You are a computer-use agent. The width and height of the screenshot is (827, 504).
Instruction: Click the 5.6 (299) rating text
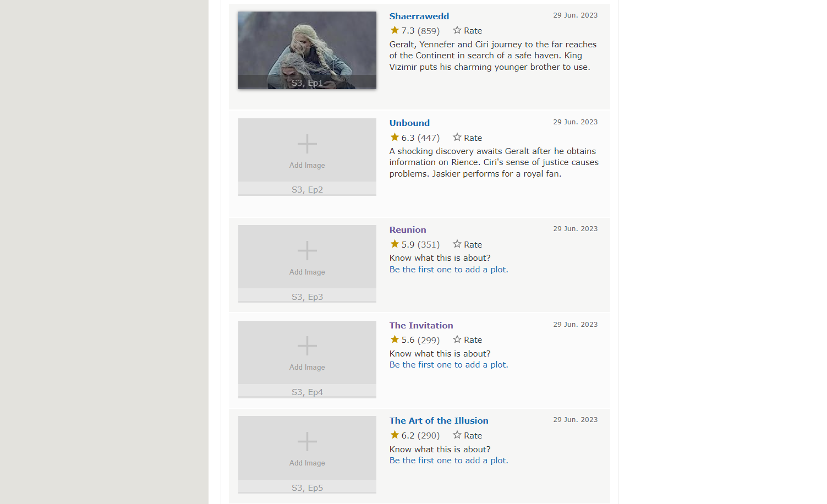(420, 340)
